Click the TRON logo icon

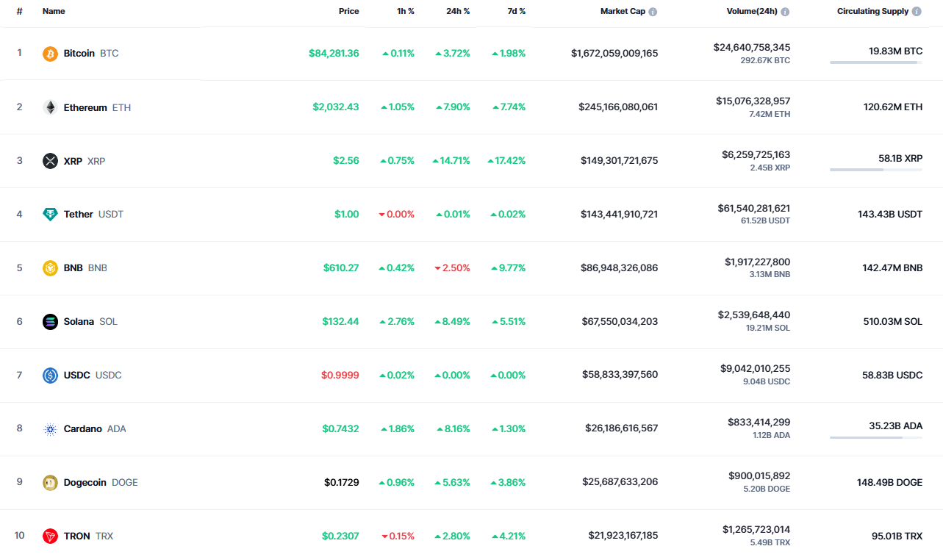(50, 536)
